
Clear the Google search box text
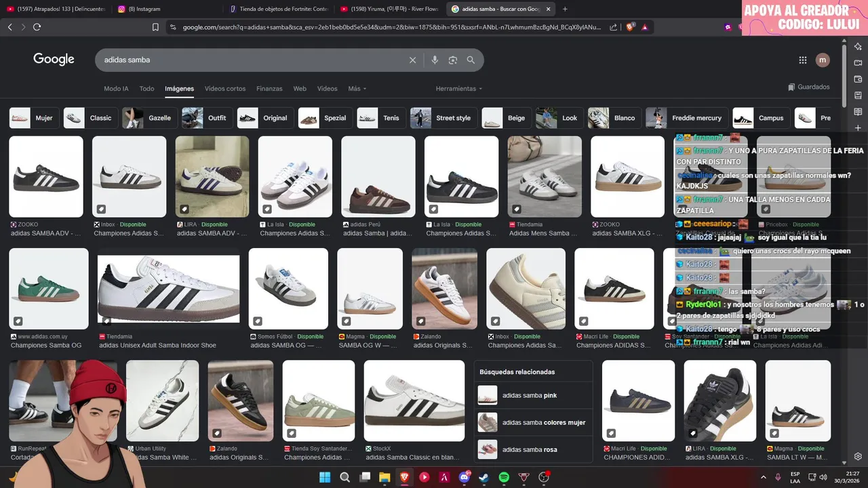coord(412,60)
